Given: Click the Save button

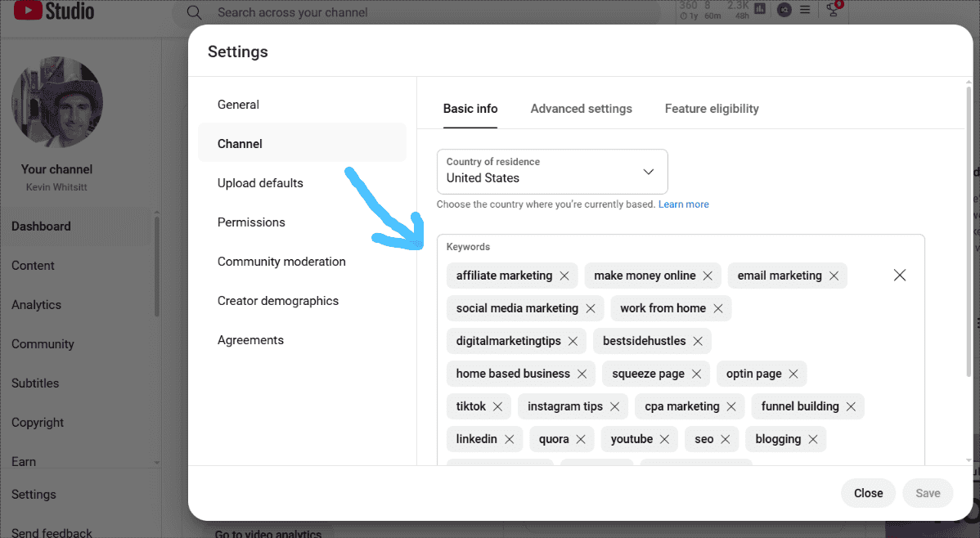Looking at the screenshot, I should (928, 493).
